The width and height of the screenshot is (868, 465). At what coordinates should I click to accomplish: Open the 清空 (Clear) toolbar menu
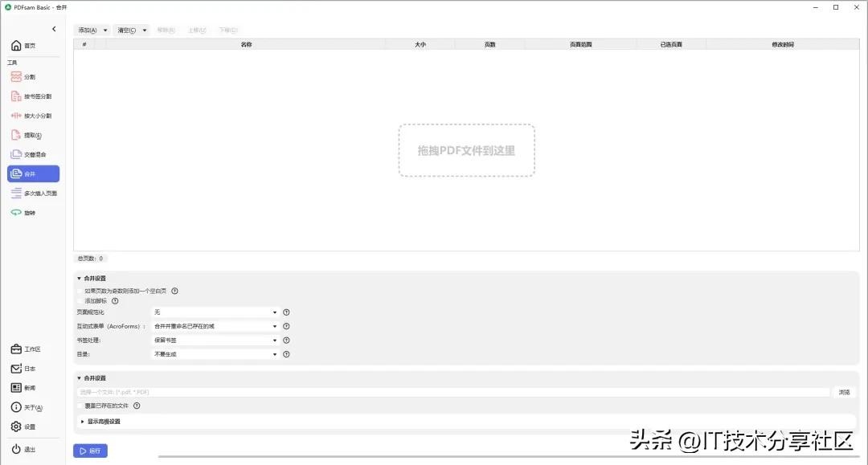click(x=131, y=31)
